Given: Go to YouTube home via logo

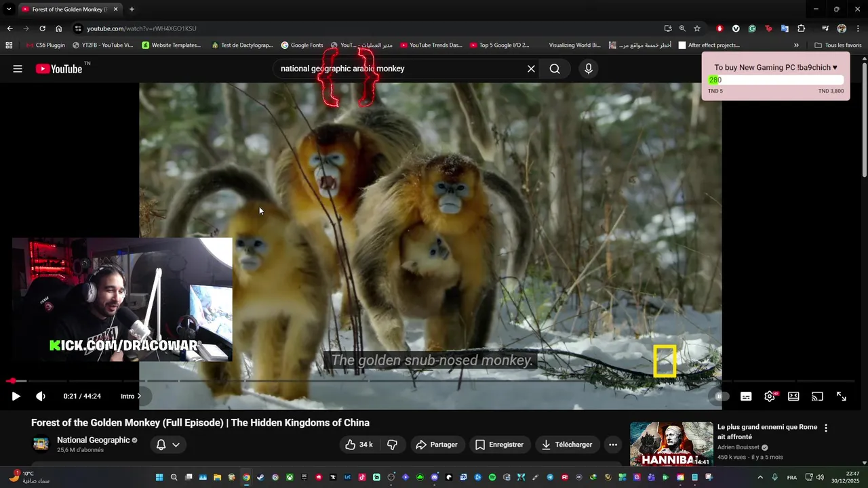Looking at the screenshot, I should coord(59,68).
